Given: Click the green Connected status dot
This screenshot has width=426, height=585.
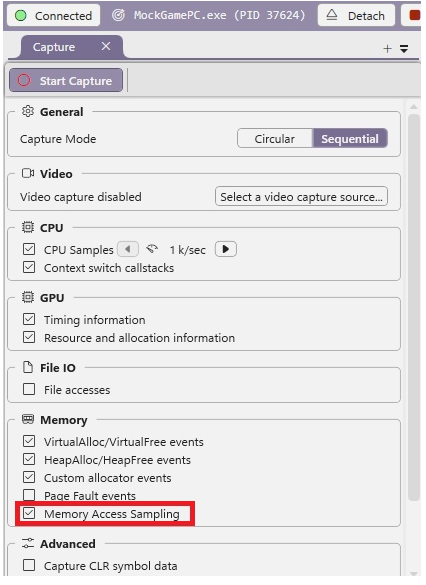Looking at the screenshot, I should tap(21, 16).
